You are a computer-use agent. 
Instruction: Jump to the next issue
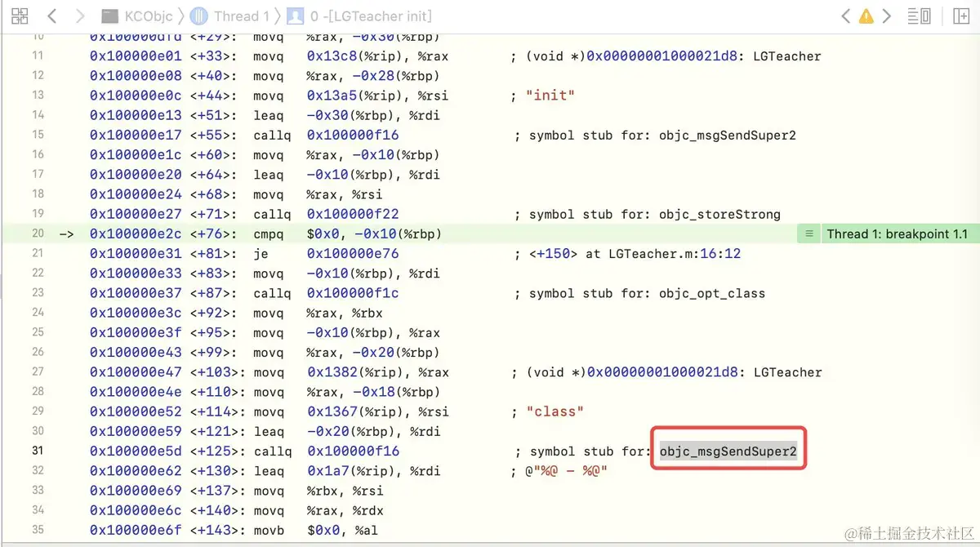coord(886,16)
